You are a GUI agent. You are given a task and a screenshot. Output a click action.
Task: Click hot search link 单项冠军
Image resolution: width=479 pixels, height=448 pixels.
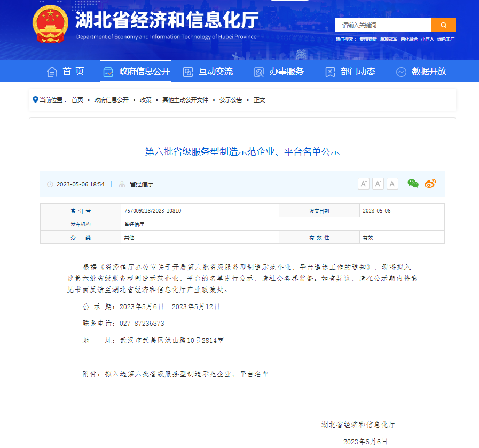point(389,39)
